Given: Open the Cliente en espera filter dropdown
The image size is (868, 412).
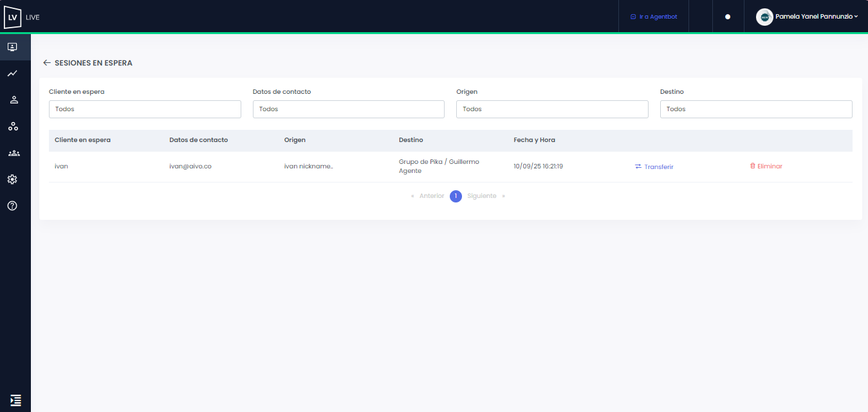Looking at the screenshot, I should 145,109.
